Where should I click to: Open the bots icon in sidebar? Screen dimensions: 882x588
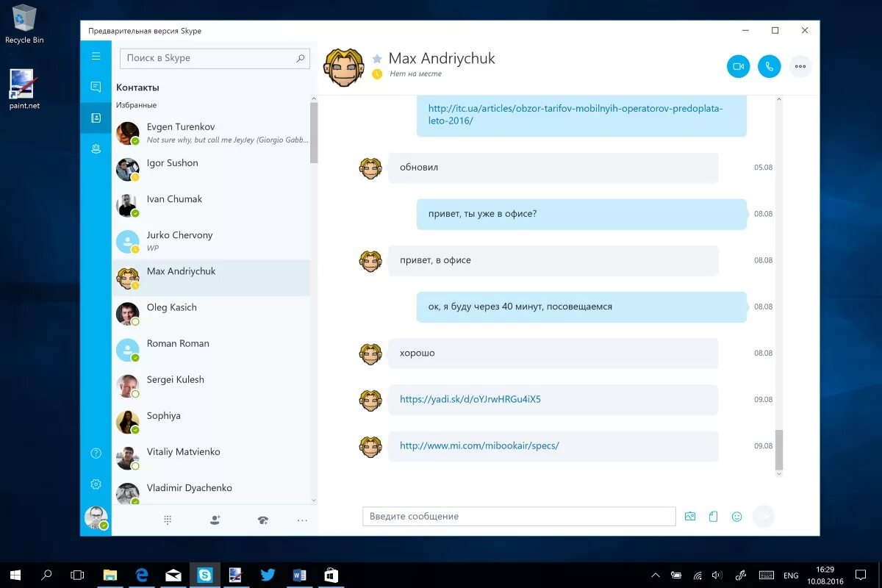96,148
